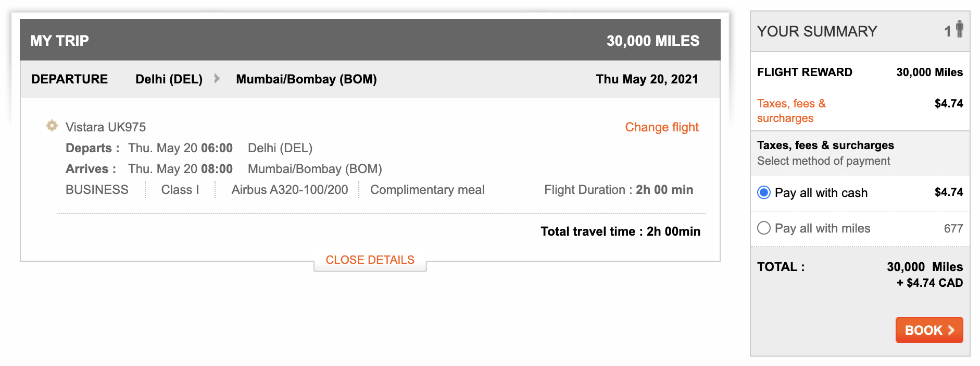Select Pay all with miles radio button
The height and width of the screenshot is (366, 980).
(x=763, y=228)
